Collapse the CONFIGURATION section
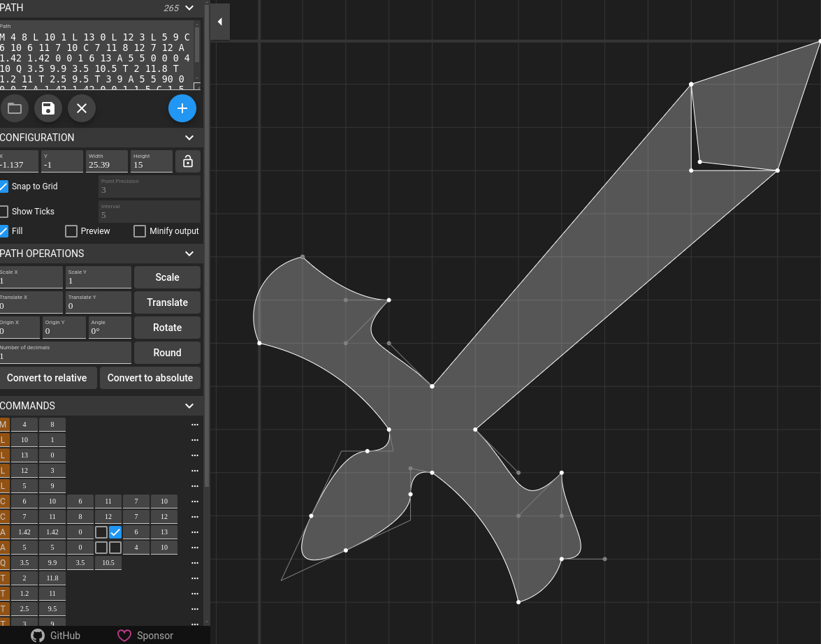 click(x=189, y=138)
